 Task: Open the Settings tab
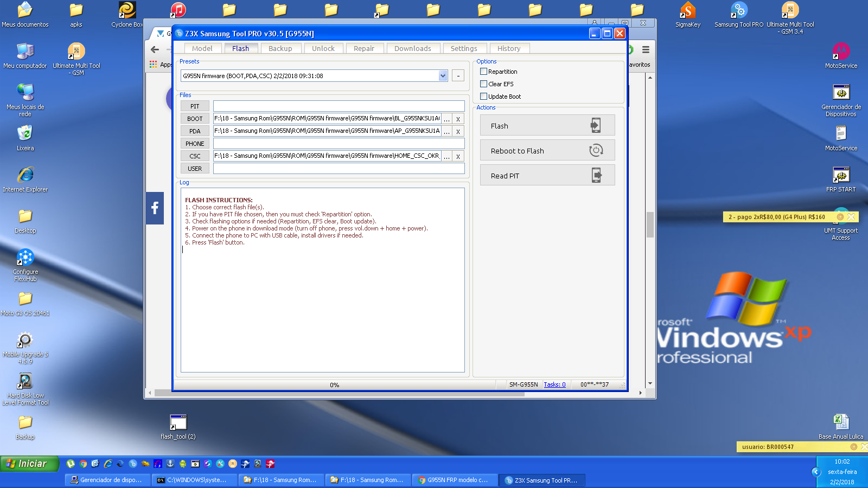pos(464,48)
